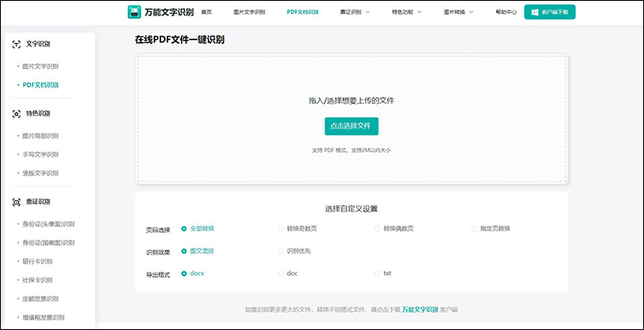Screen dimensions: 644x330
Task: Open 图片局部识别 in the sidebar
Action: coord(40,136)
